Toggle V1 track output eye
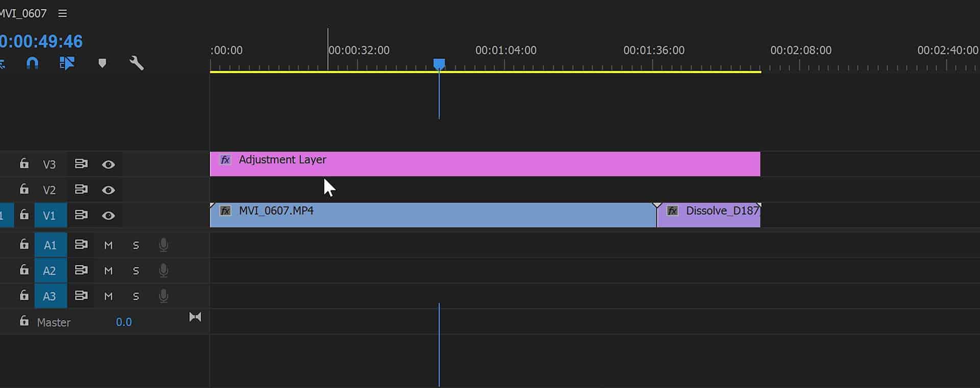The height and width of the screenshot is (388, 980). (x=108, y=215)
